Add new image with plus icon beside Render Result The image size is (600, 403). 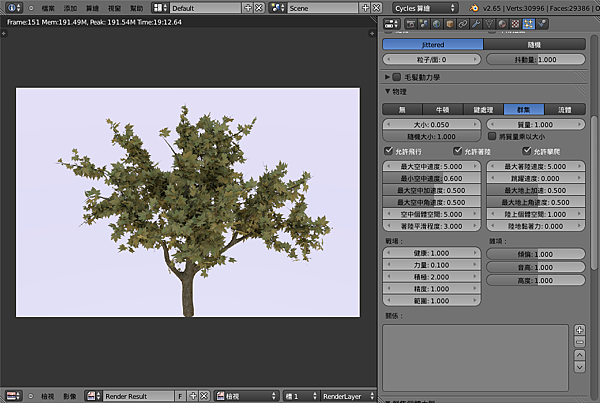coord(193,396)
